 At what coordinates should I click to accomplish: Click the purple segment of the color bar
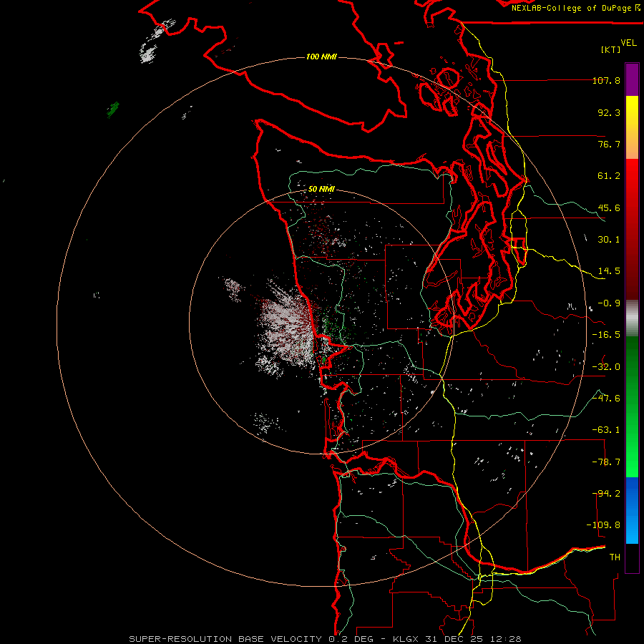click(x=632, y=80)
